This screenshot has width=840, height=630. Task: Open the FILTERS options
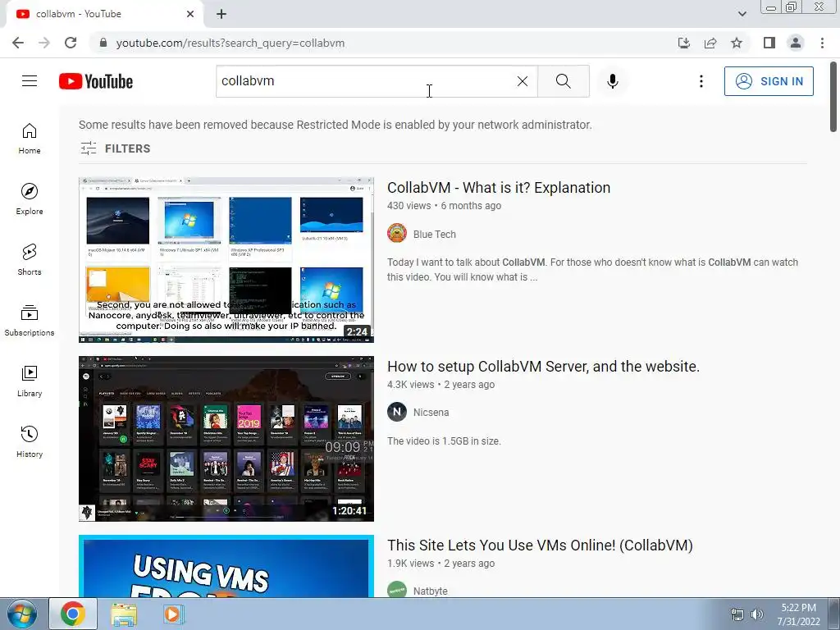click(x=115, y=148)
